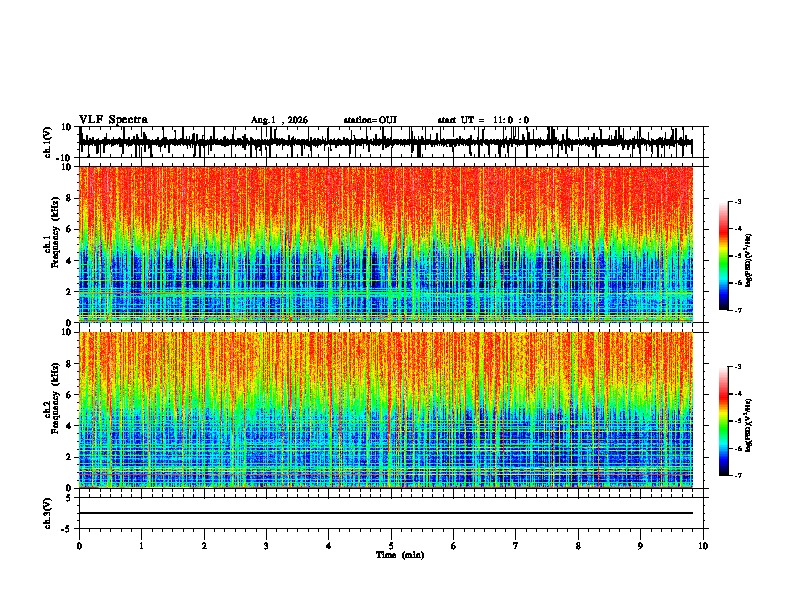Click the "-7" label on the ch.2 color bar
792x612 pixels.
coord(738,476)
